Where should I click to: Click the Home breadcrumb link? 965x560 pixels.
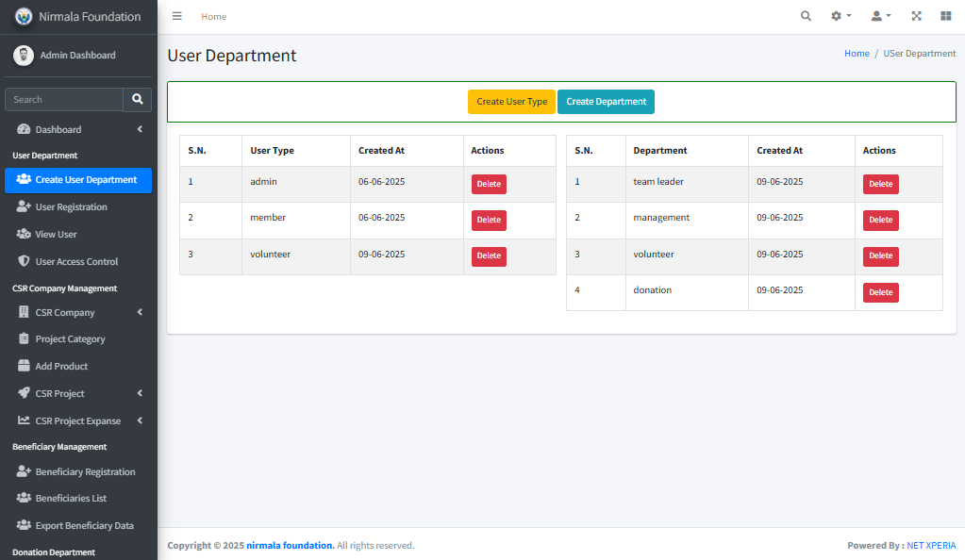click(x=857, y=54)
